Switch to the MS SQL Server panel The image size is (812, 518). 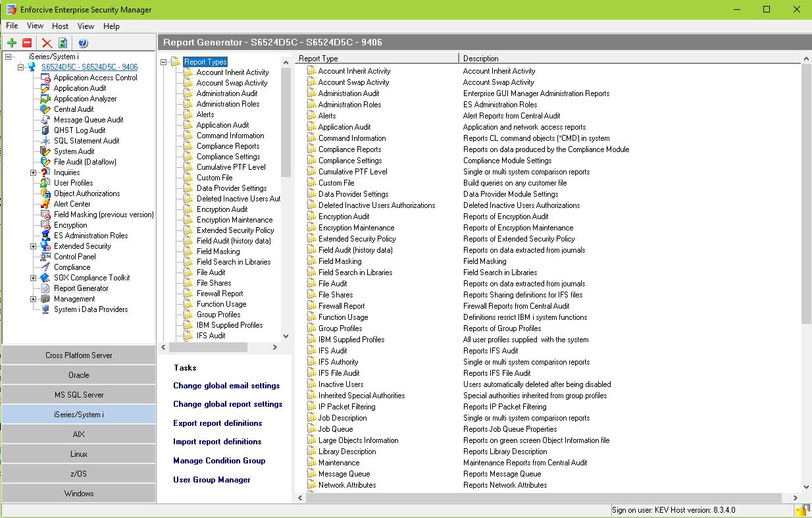(x=79, y=395)
